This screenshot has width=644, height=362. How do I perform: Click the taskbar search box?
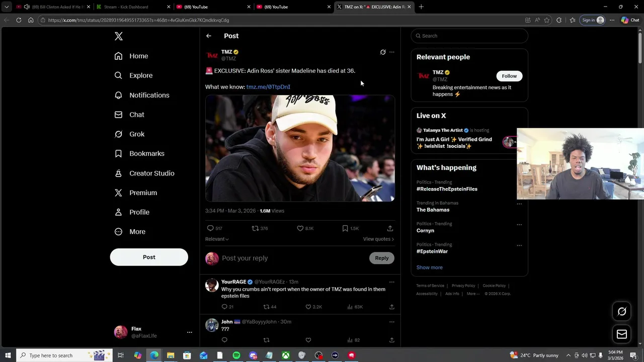64,355
